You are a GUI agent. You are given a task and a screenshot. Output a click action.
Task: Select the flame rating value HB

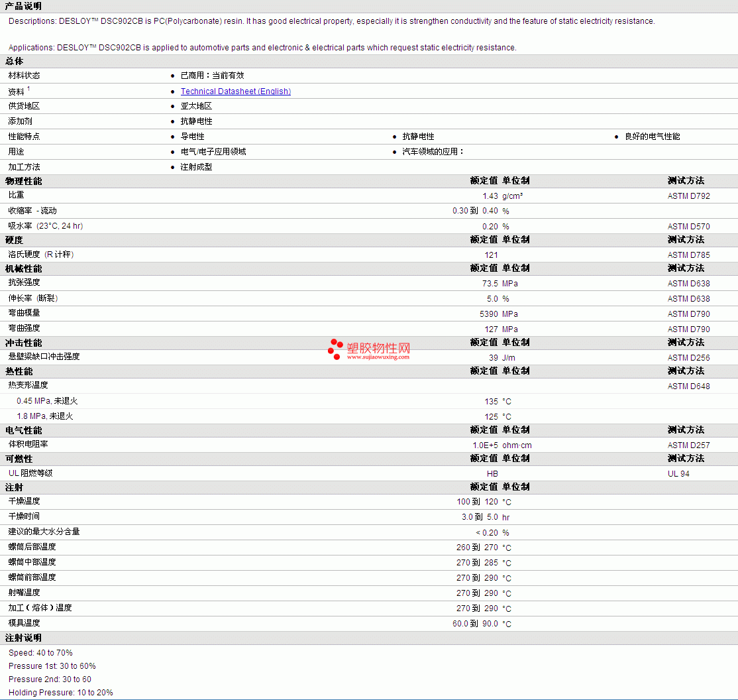[492, 473]
